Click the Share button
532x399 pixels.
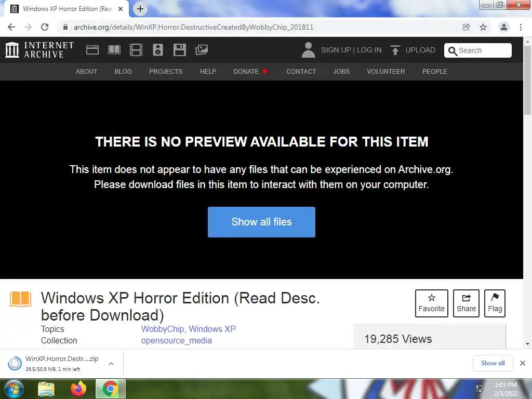point(466,303)
